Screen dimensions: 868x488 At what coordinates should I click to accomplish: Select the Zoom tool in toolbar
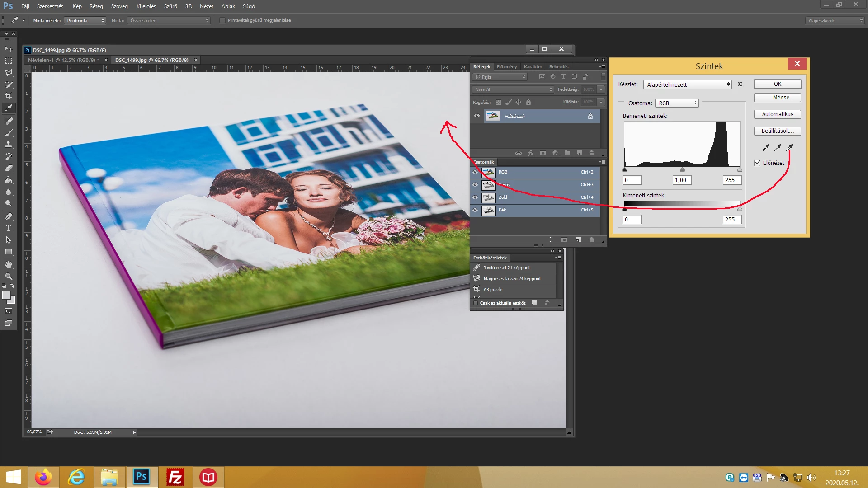click(x=9, y=277)
